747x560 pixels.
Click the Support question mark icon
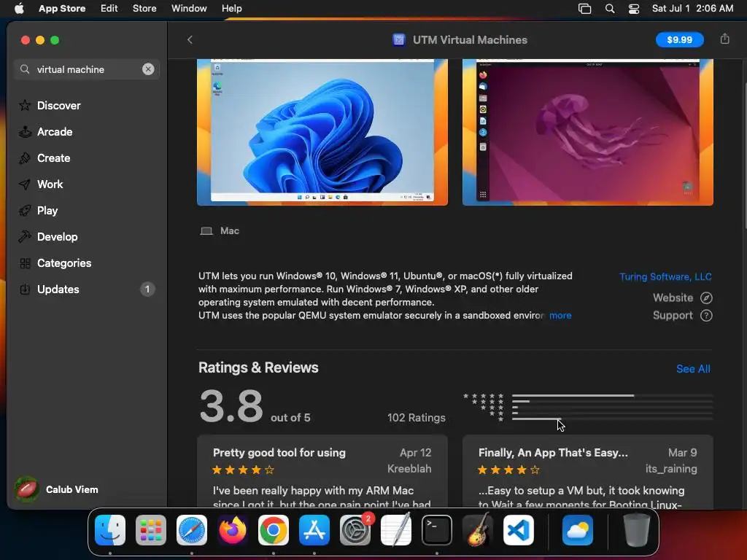(706, 316)
